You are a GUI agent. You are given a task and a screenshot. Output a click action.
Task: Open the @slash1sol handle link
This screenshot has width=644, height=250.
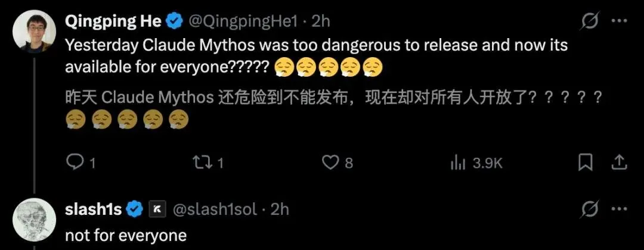click(215, 210)
